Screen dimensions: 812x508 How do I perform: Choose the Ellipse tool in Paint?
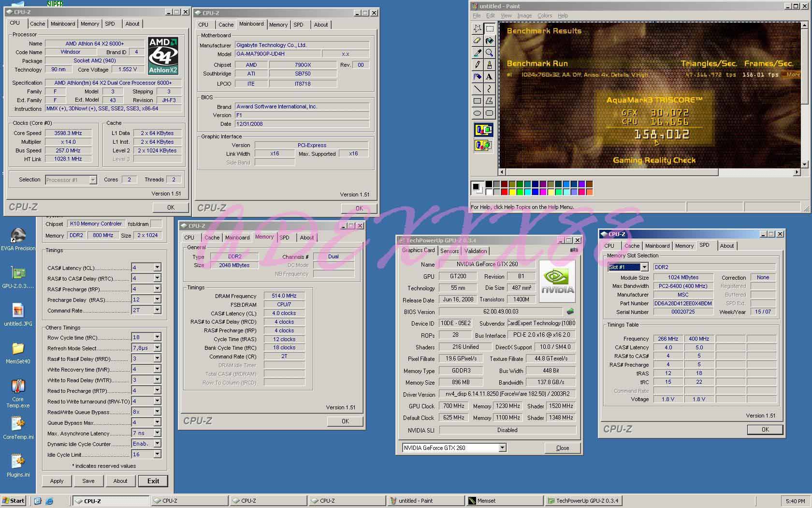tap(478, 113)
